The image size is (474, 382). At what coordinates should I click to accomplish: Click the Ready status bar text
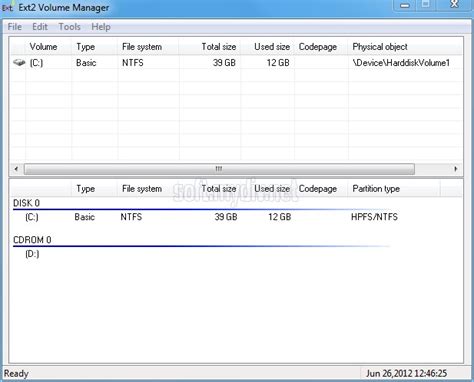pos(16,374)
